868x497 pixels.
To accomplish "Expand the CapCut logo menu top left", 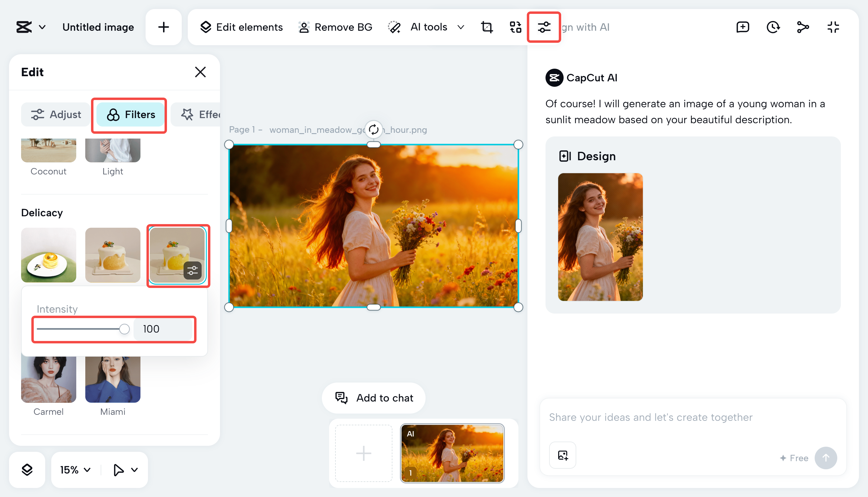I will click(31, 27).
